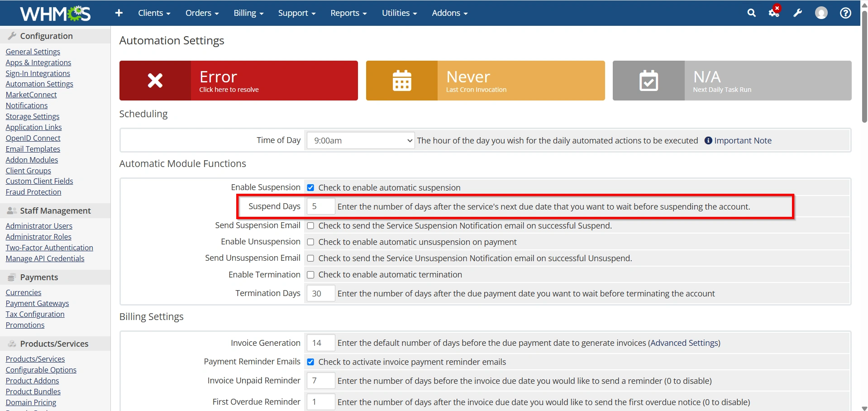Click the Next Daily Task Run calendar-check icon
This screenshot has width=868, height=411.
tap(649, 81)
